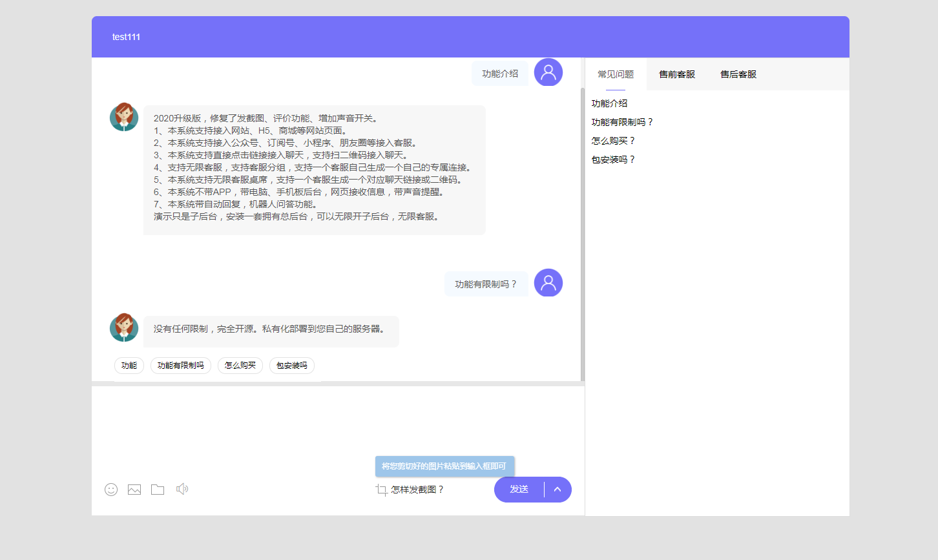Tap the 功能有限制吗 quick-reply chip
This screenshot has width=938, height=560.
[x=181, y=366]
